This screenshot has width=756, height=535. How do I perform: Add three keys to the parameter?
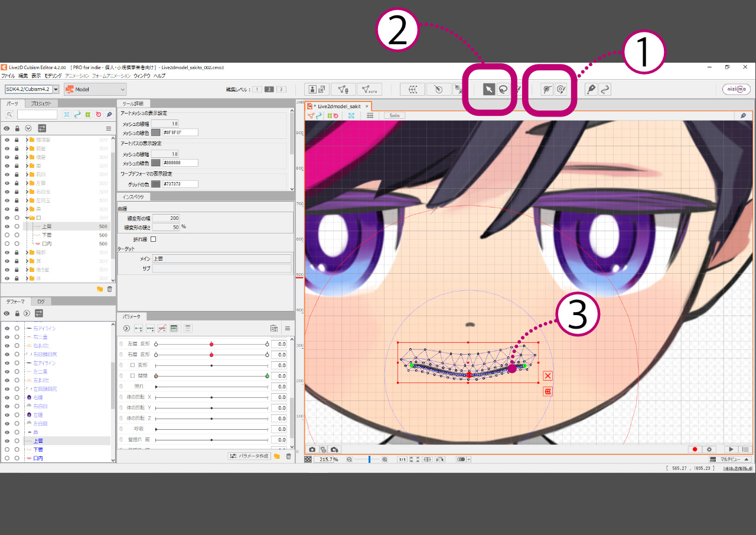150,328
